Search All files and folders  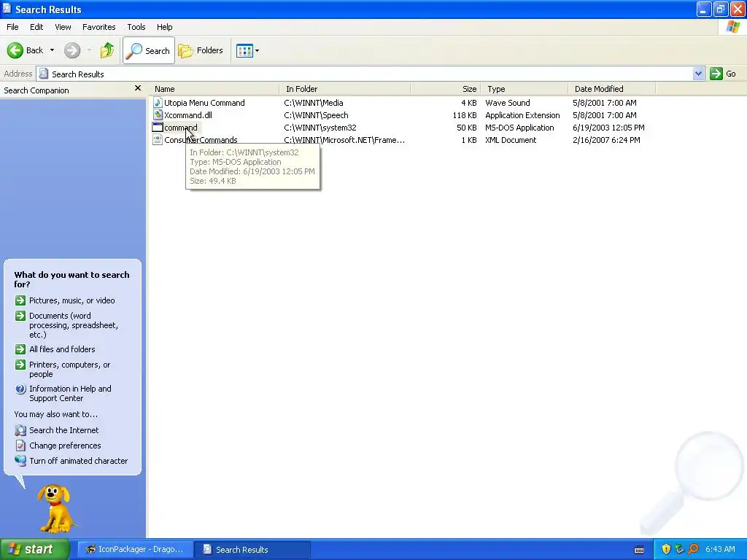point(62,349)
